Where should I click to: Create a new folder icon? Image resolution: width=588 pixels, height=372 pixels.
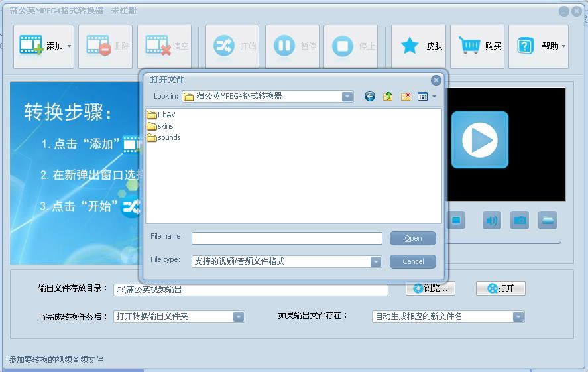[x=406, y=97]
